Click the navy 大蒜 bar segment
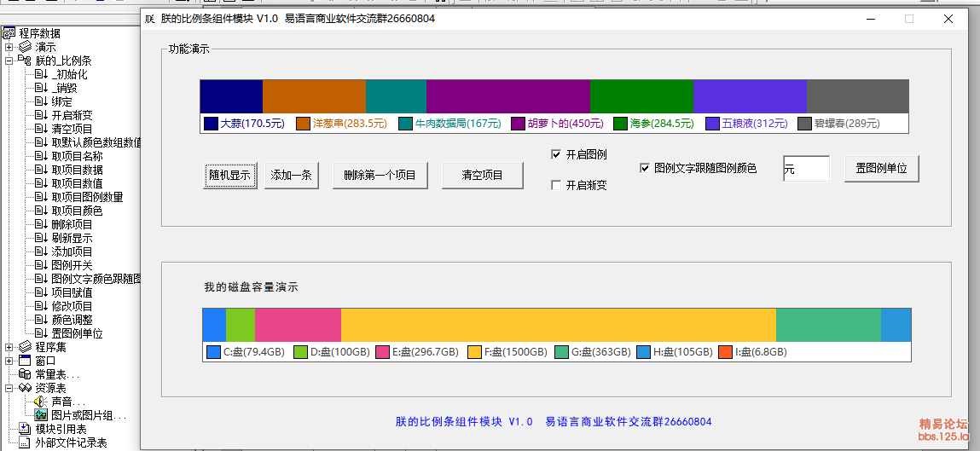980x451 pixels. pos(231,96)
